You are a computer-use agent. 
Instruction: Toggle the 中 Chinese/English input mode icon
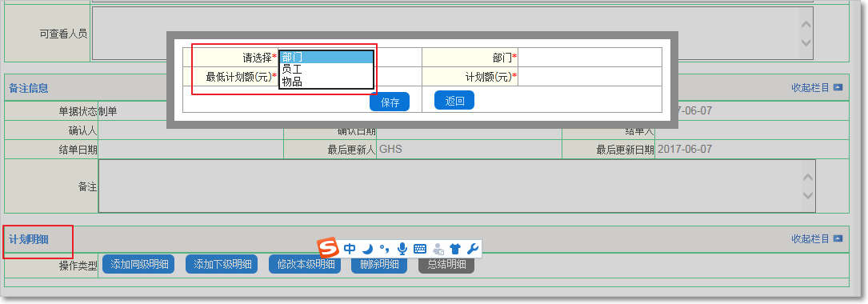350,249
